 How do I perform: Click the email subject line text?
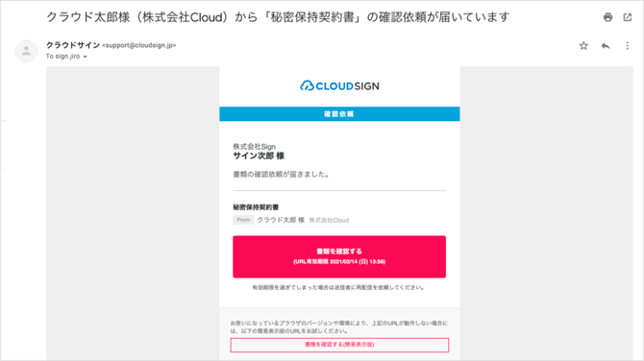(278, 17)
